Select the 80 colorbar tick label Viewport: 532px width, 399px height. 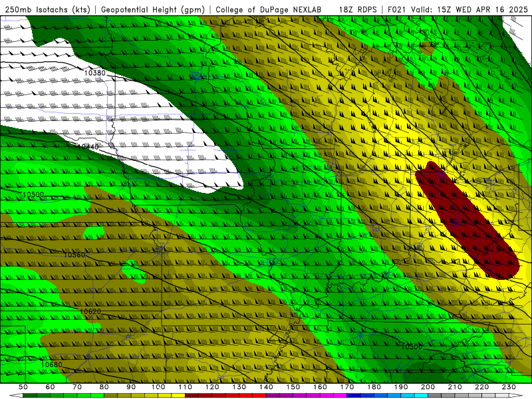tap(104, 387)
